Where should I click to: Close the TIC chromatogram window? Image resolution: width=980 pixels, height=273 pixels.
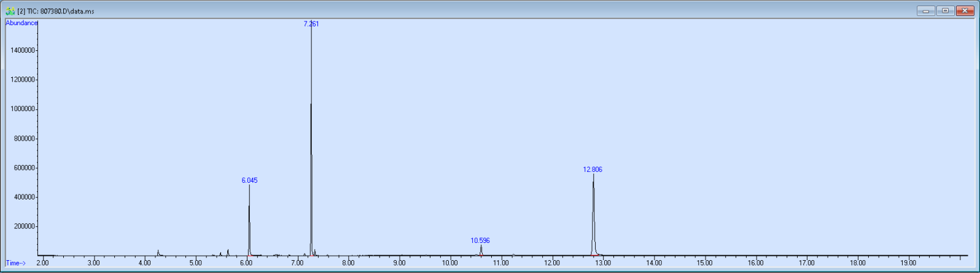(964, 10)
